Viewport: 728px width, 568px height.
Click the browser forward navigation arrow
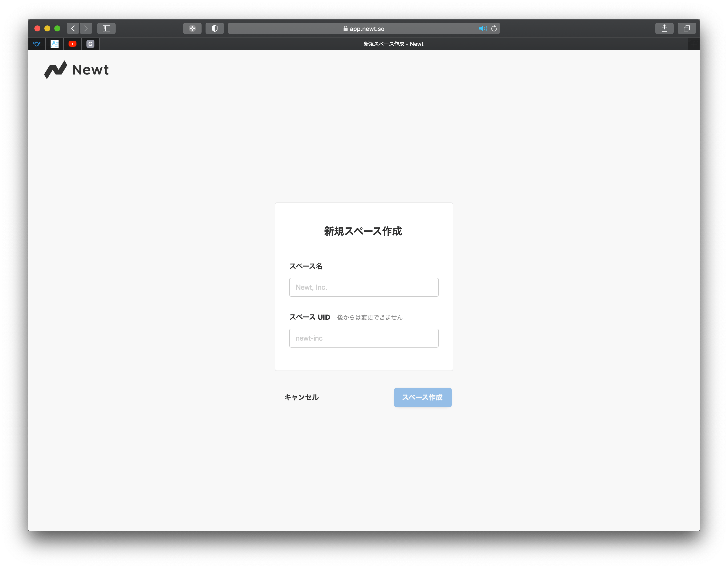(88, 28)
